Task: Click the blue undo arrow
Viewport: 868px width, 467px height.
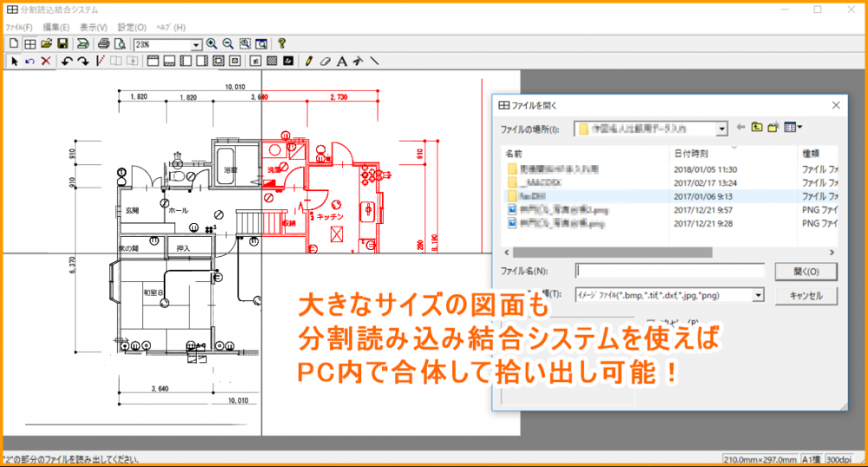Action: click(30, 61)
